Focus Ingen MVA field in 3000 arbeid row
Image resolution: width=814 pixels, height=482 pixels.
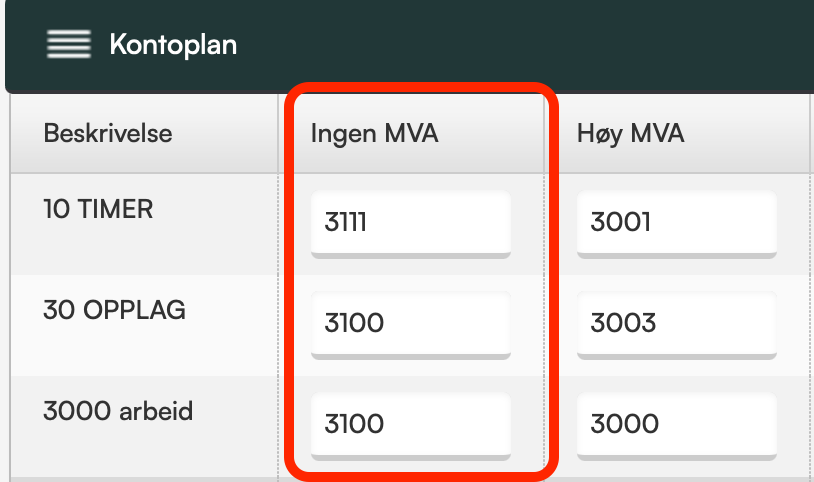pos(411,425)
